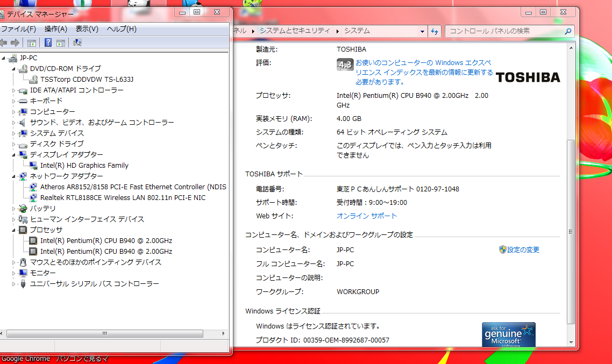
Task: Click the バッテリ battery category icon
Action: [23, 209]
